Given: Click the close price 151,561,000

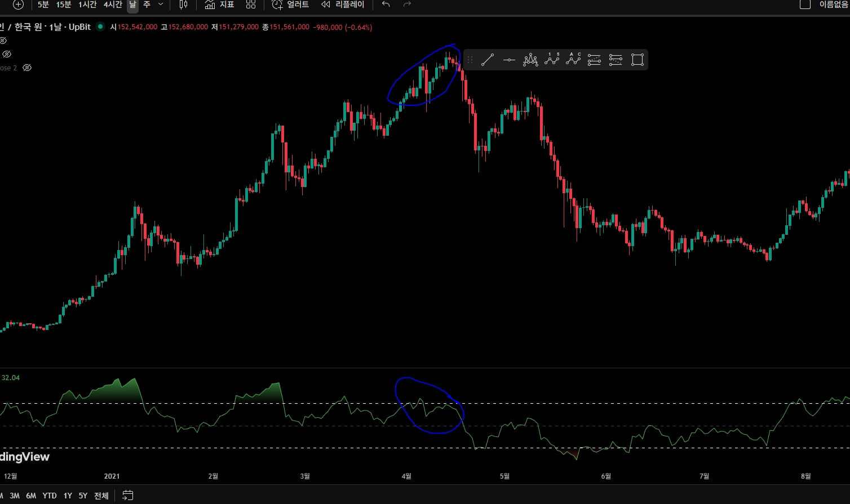Looking at the screenshot, I should [289, 27].
